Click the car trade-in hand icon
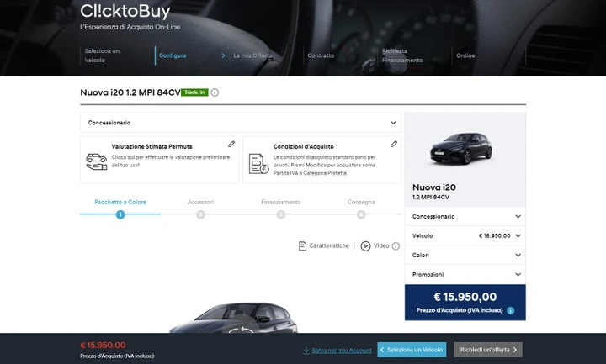Viewport: 606px width, 364px height. pos(96,161)
